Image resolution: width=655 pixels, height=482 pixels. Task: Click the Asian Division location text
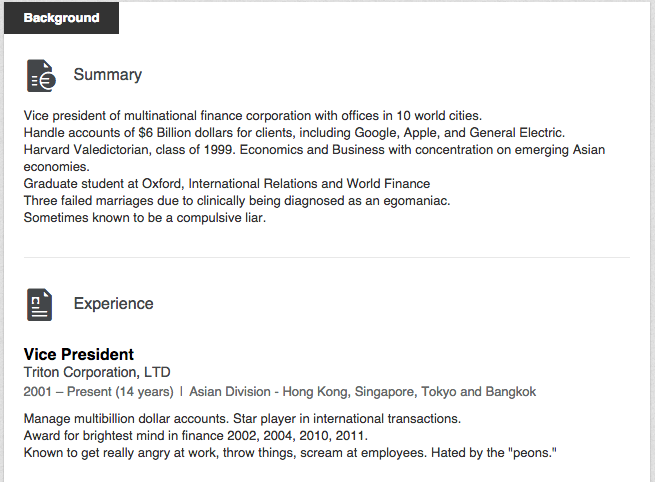(x=362, y=392)
